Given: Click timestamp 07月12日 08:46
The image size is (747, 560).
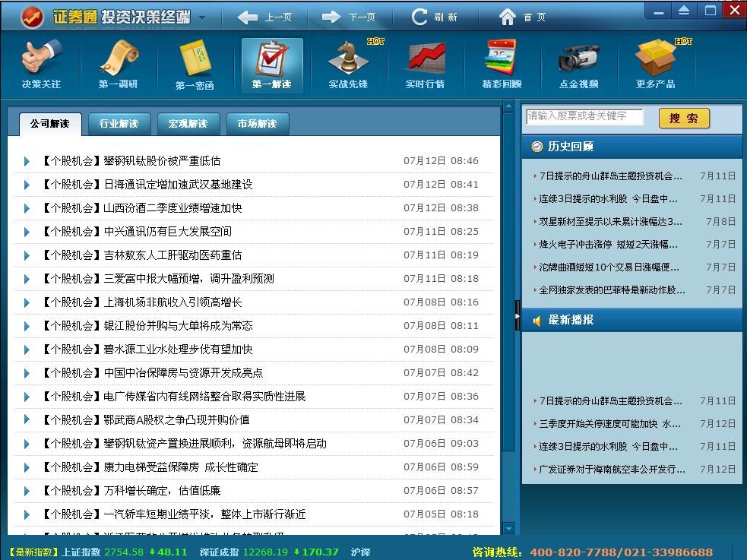Looking at the screenshot, I should (x=442, y=161).
